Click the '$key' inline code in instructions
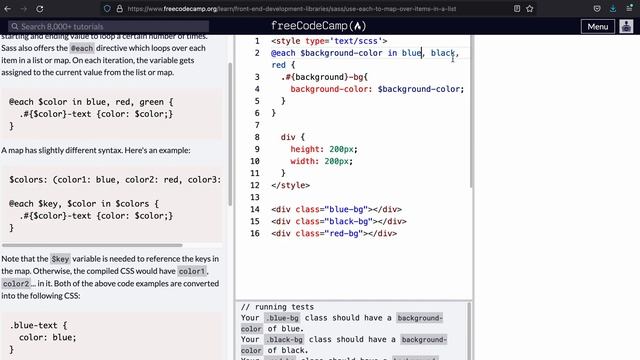Screen dimensions: 640x360 tap(60, 259)
